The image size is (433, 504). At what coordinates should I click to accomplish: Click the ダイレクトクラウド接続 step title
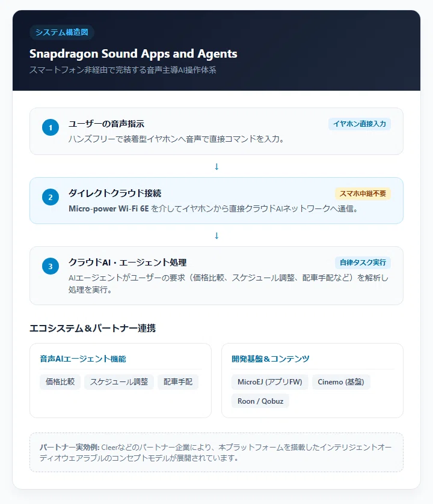click(115, 193)
